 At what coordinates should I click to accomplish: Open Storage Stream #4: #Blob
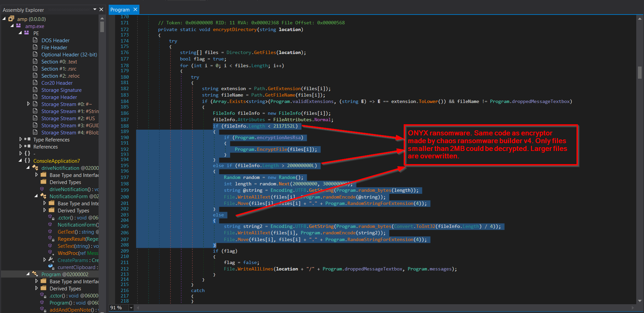click(x=70, y=132)
